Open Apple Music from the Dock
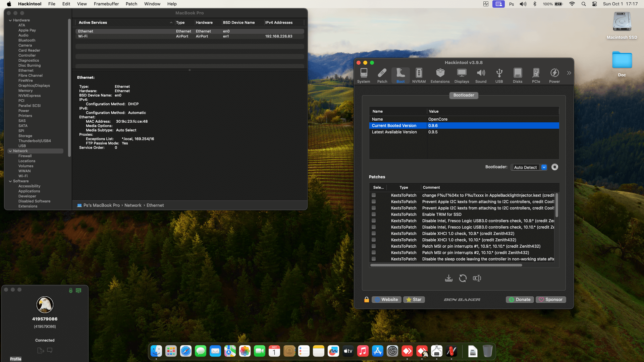 pyautogui.click(x=363, y=351)
